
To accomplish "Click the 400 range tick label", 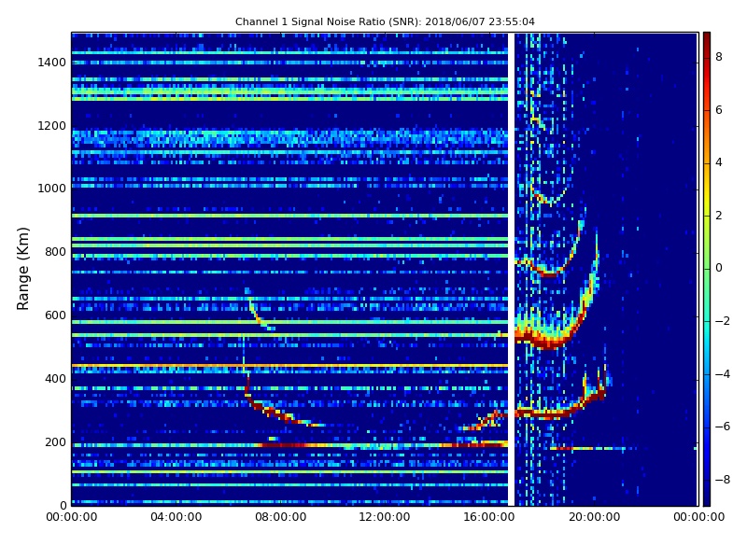I will click(x=55, y=379).
